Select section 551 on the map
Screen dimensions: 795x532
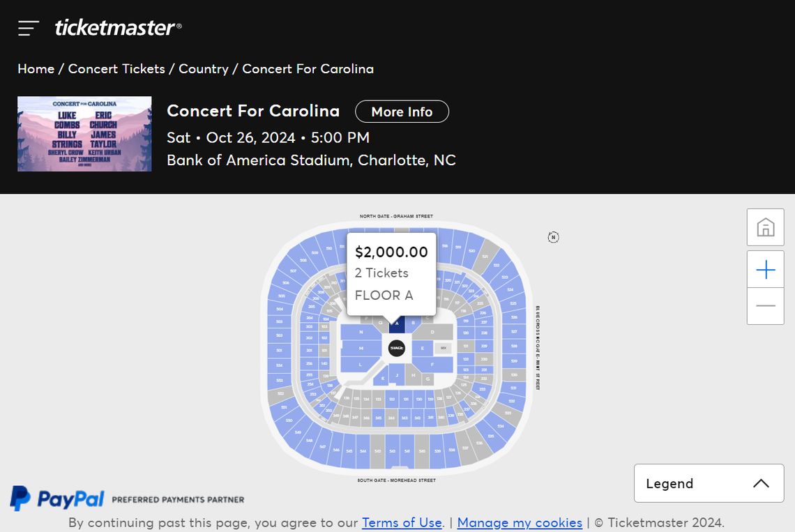[x=283, y=406]
